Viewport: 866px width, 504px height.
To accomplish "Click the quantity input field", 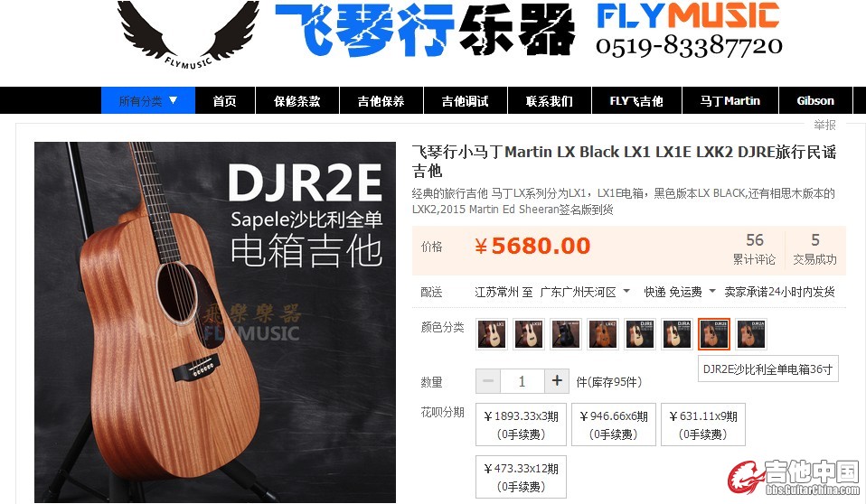I will coord(522,381).
